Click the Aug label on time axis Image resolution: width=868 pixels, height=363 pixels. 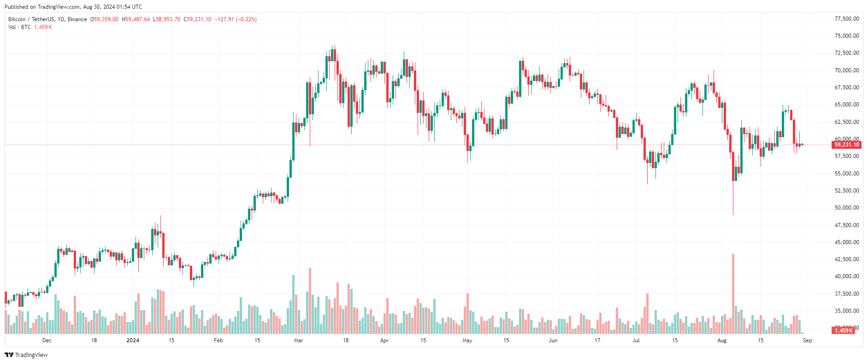[722, 340]
